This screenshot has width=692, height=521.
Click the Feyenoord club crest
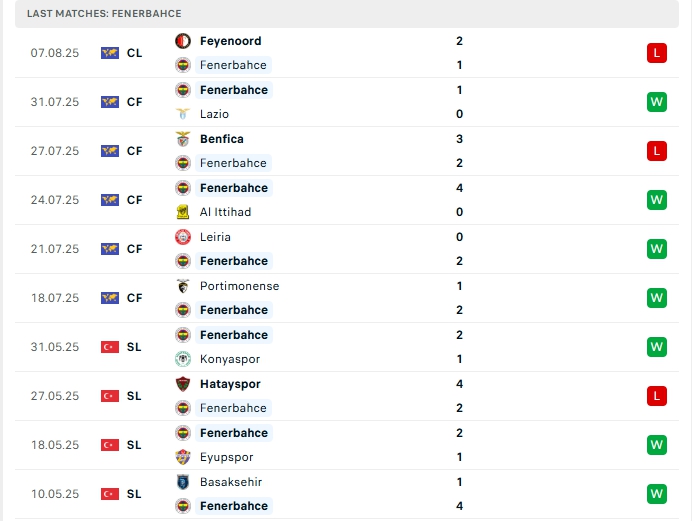point(183,41)
